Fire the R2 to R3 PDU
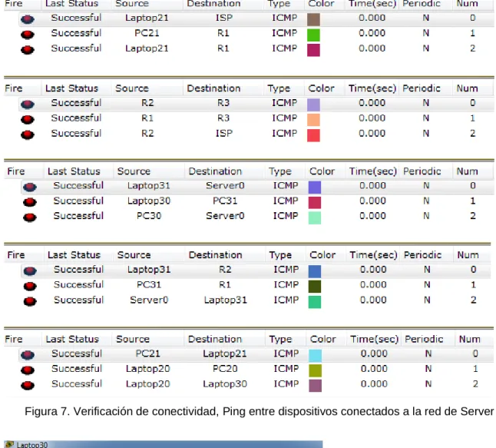This screenshot has width=496, height=448. point(28,105)
